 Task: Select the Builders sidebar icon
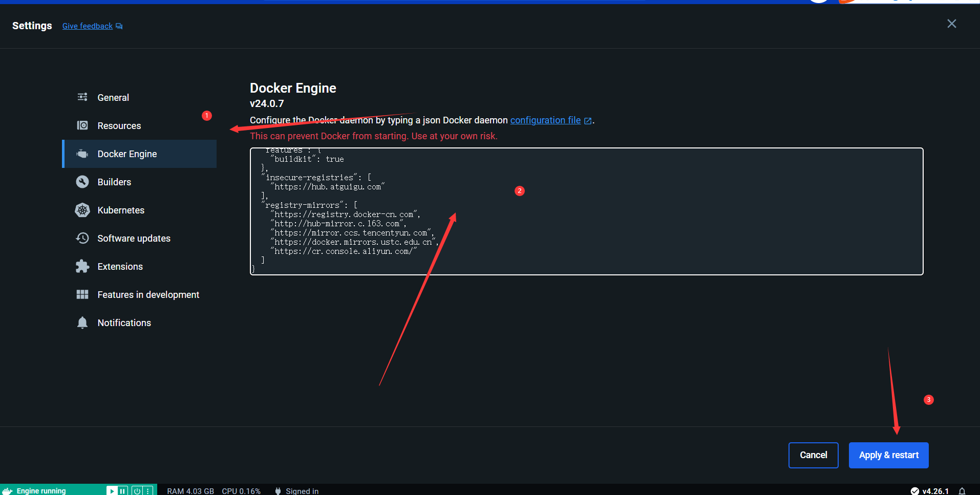click(82, 182)
